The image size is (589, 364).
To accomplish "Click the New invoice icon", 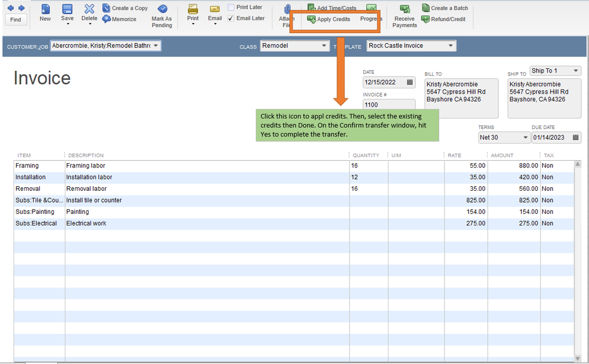I will click(x=45, y=9).
